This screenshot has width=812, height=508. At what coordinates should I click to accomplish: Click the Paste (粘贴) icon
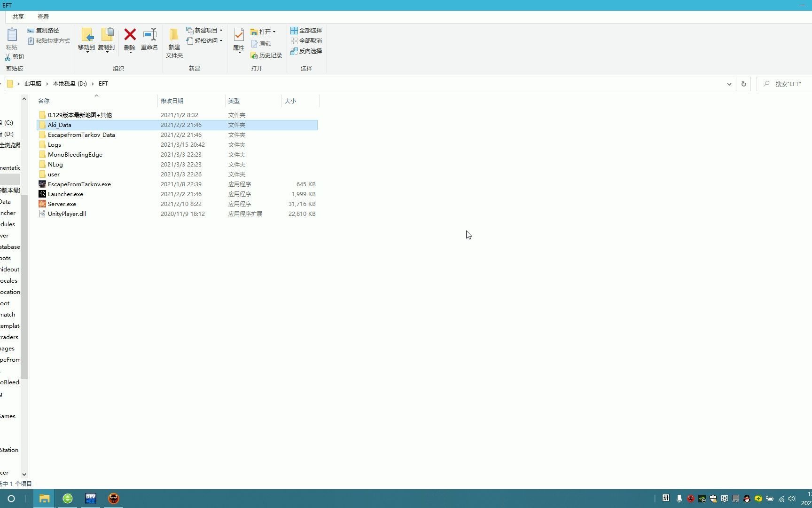coord(12,35)
